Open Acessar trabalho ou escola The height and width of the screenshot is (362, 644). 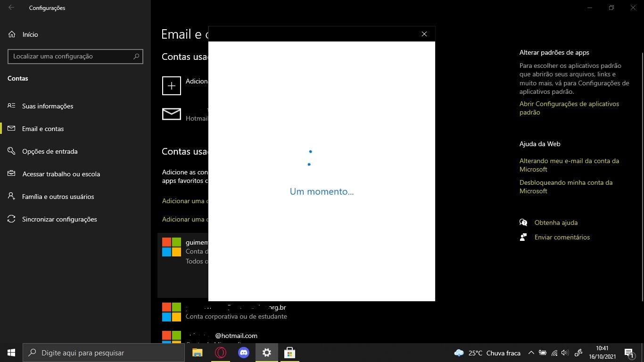click(x=75, y=174)
